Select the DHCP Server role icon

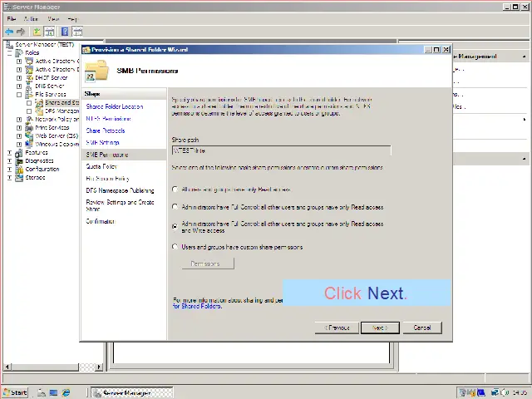[31, 77]
